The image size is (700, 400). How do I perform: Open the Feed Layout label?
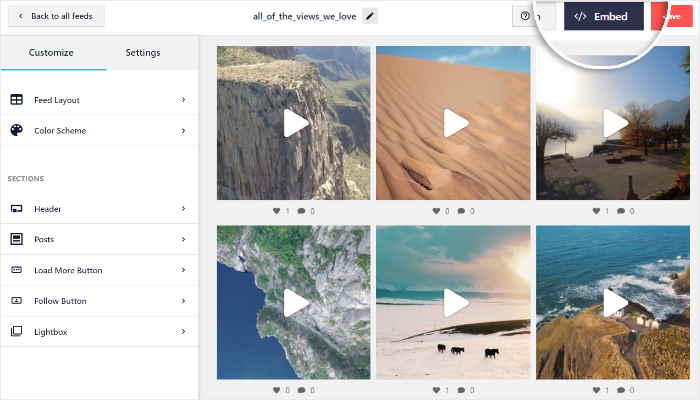point(57,100)
